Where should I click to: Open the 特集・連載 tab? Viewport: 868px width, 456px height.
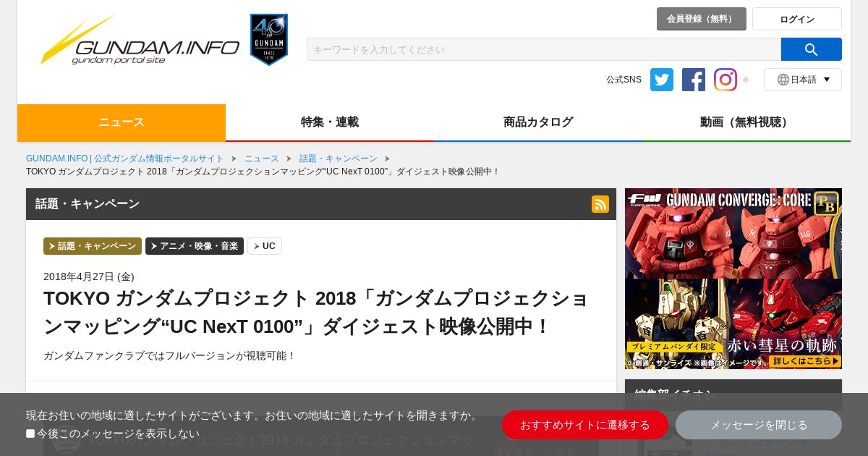pyautogui.click(x=330, y=122)
